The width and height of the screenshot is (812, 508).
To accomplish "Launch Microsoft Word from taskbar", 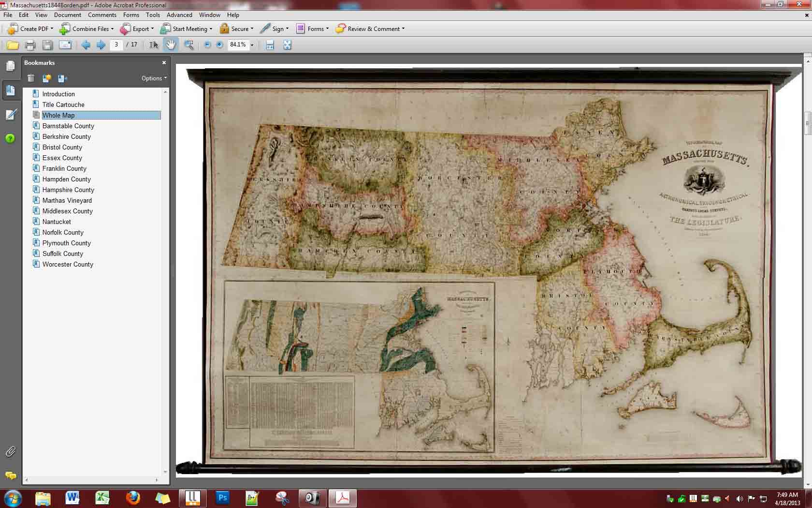I will click(72, 498).
